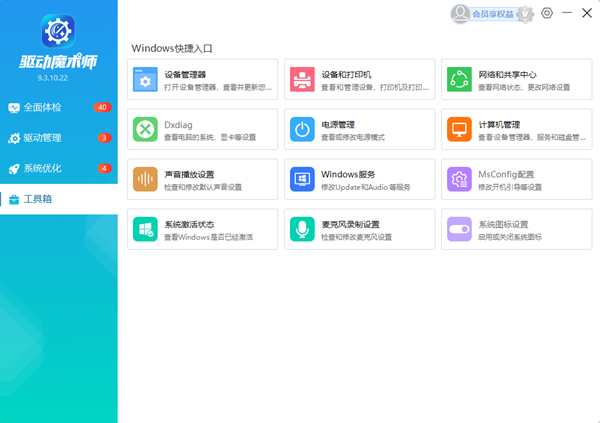Click the version number 9.3.10.22
This screenshot has height=423, width=600.
pos(53,78)
